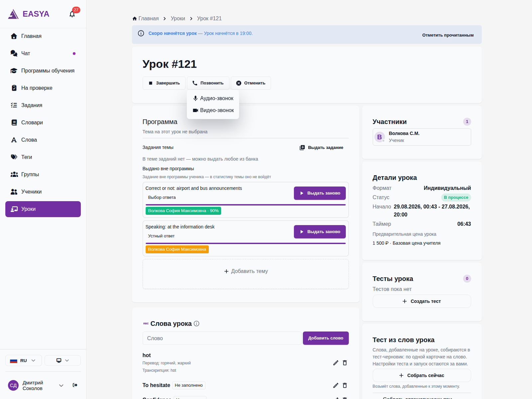
Task: Click the info icon in lesson alert banner
Action: [141, 33]
